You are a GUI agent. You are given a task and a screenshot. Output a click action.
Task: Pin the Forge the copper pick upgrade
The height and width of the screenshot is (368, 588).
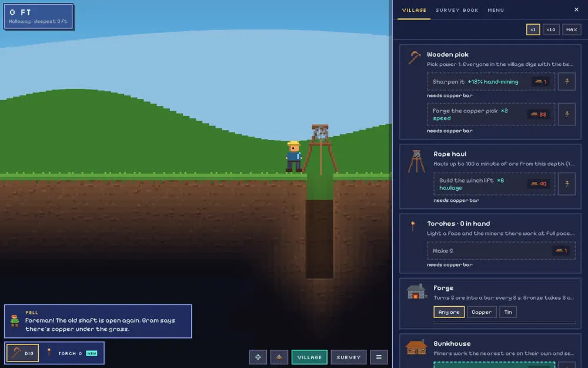[567, 114]
